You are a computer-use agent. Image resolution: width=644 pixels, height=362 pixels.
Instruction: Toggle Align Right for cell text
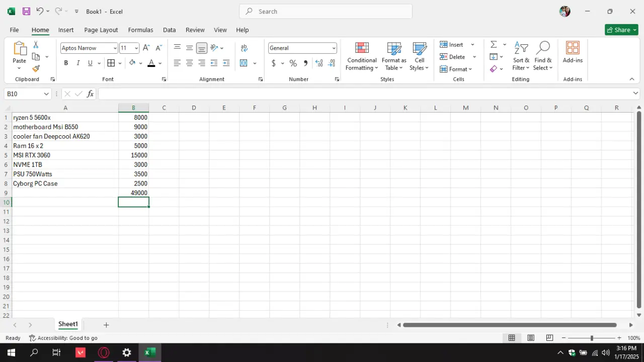click(x=202, y=63)
